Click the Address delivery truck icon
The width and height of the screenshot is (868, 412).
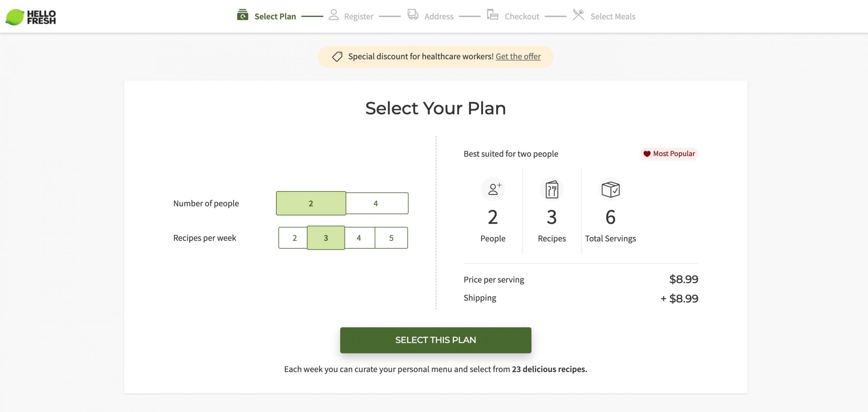tap(413, 14)
